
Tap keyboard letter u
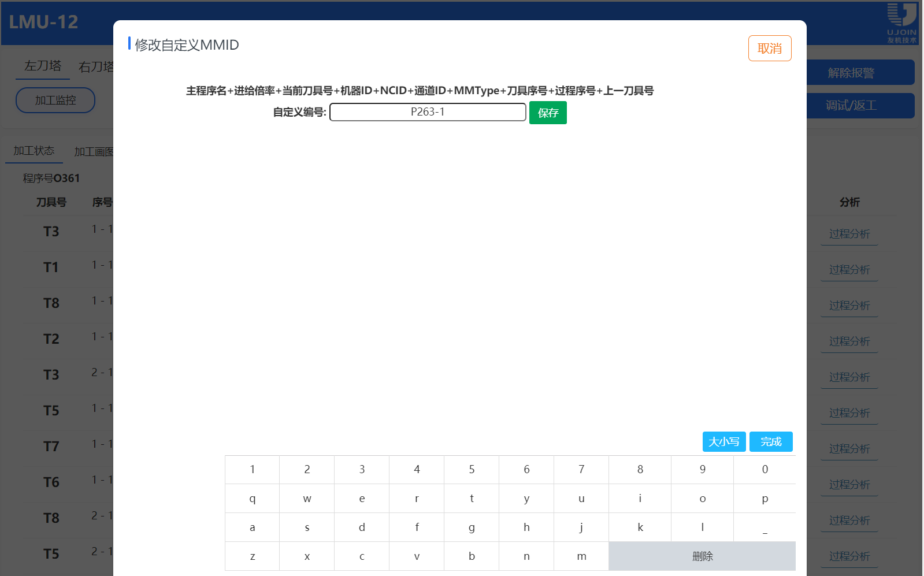(581, 499)
